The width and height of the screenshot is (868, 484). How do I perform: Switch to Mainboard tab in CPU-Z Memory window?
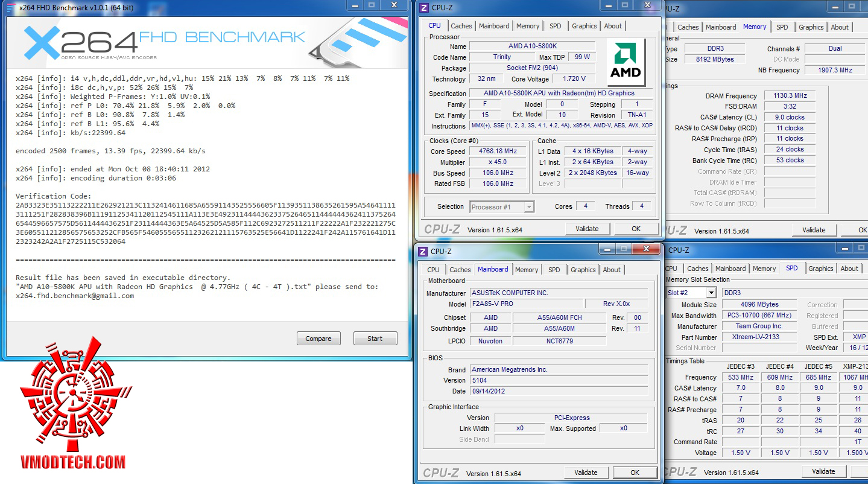pos(721,27)
